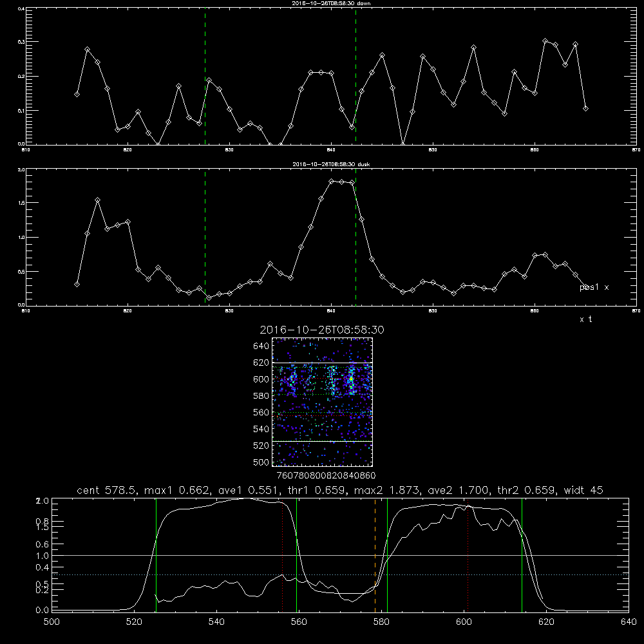Click the dusk plot y-axis label '1.5'
The image size is (644, 644).
[21, 203]
